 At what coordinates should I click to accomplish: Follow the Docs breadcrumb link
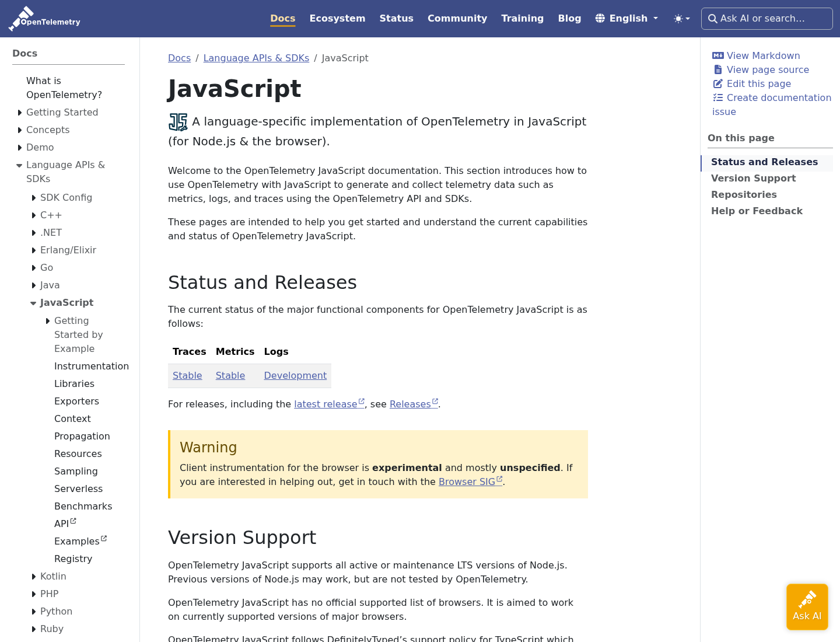pos(179,58)
